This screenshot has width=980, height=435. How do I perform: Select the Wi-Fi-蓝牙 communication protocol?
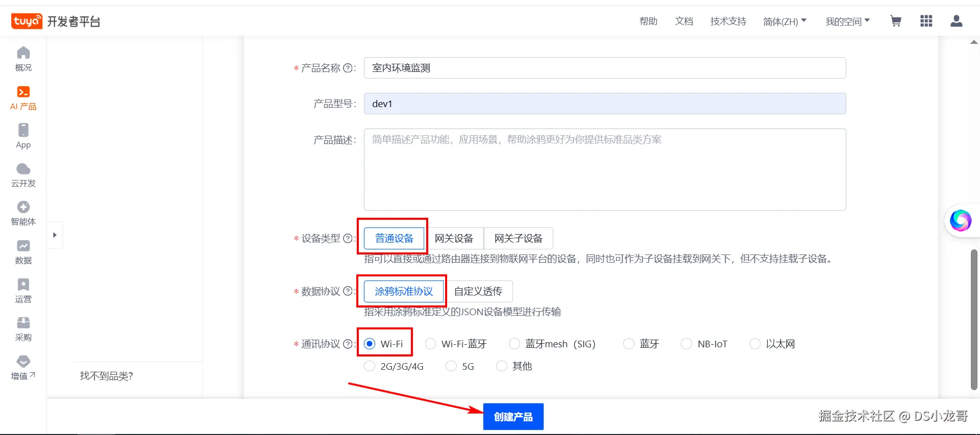pos(456,344)
